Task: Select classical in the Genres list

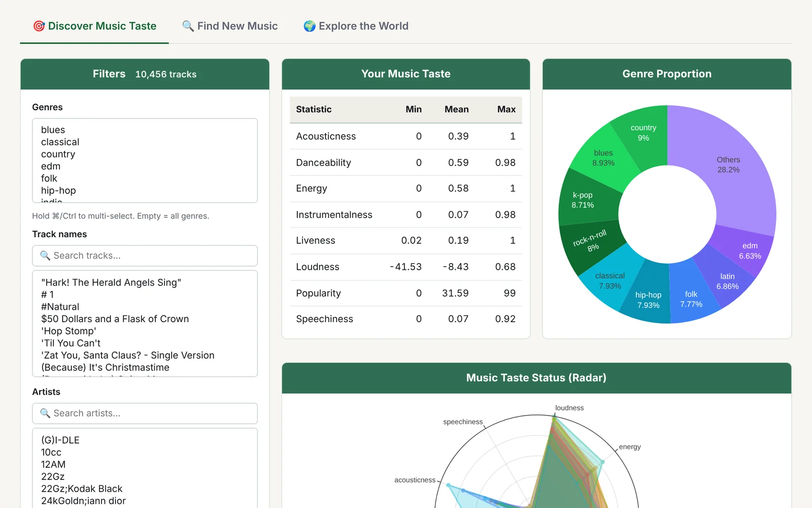Action: tap(145, 142)
